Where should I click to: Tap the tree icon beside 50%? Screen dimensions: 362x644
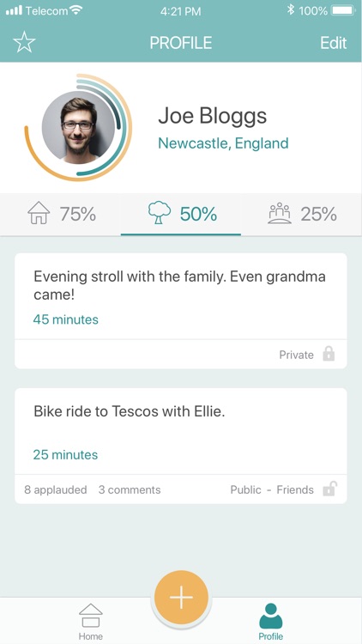pos(160,213)
